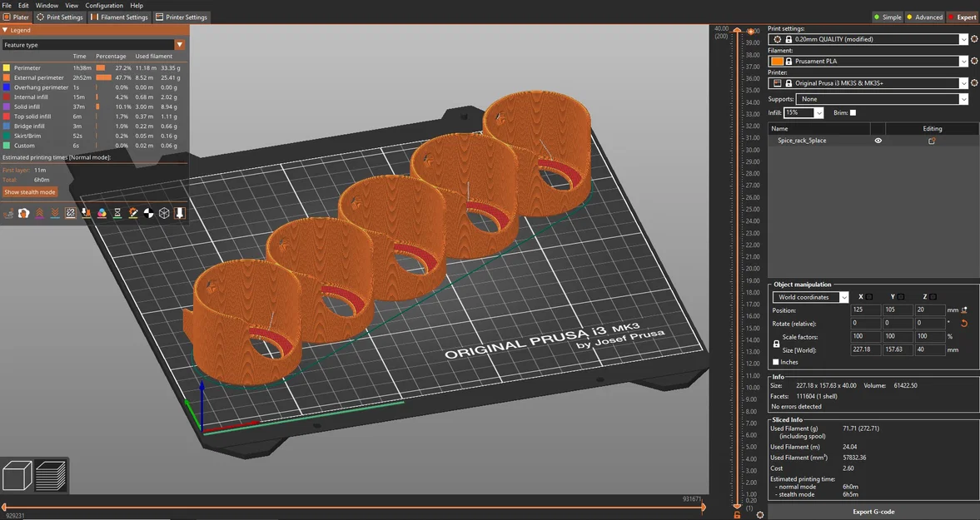
Task: Select Advanced mode
Action: pyautogui.click(x=924, y=17)
